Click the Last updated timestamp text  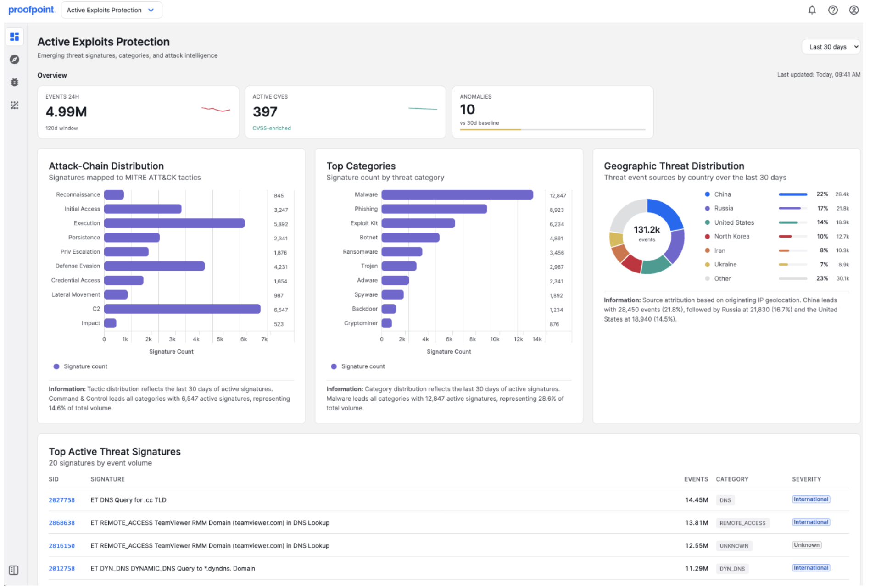(819, 75)
